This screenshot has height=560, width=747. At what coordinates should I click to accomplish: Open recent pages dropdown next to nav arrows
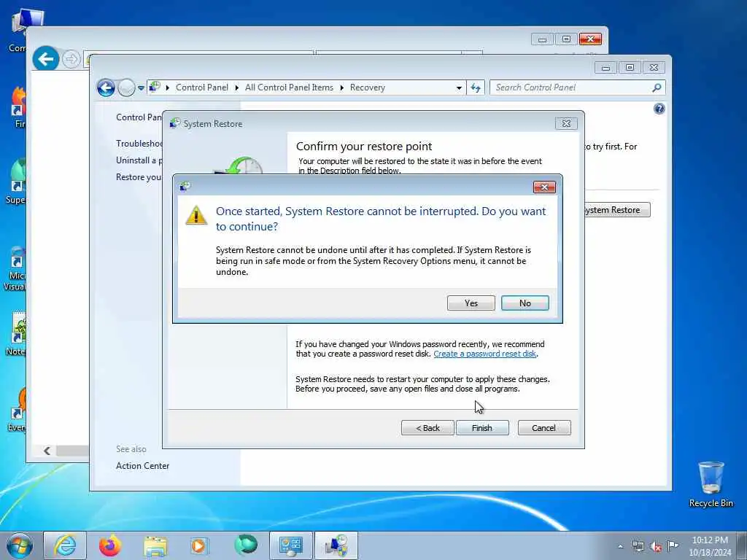pos(141,87)
